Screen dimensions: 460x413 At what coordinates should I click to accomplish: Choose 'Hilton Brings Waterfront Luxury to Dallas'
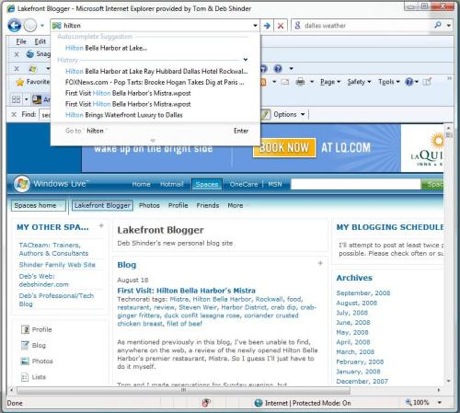tap(124, 115)
